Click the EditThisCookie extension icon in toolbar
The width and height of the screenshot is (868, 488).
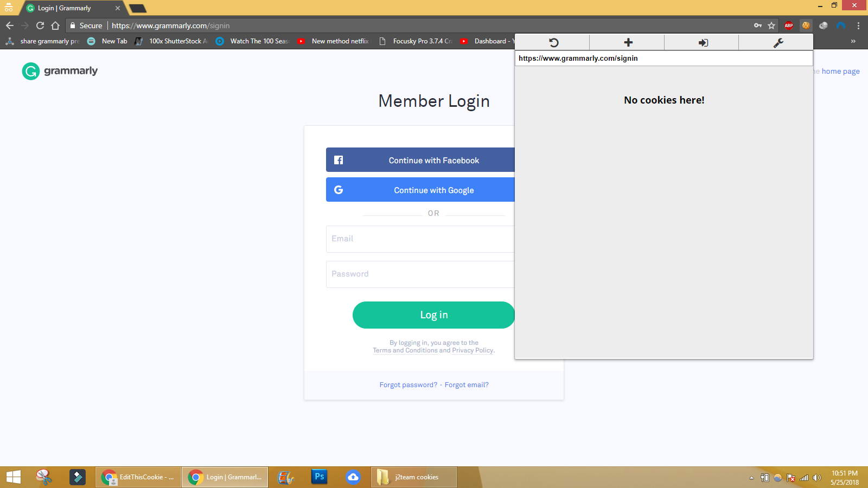coord(806,25)
